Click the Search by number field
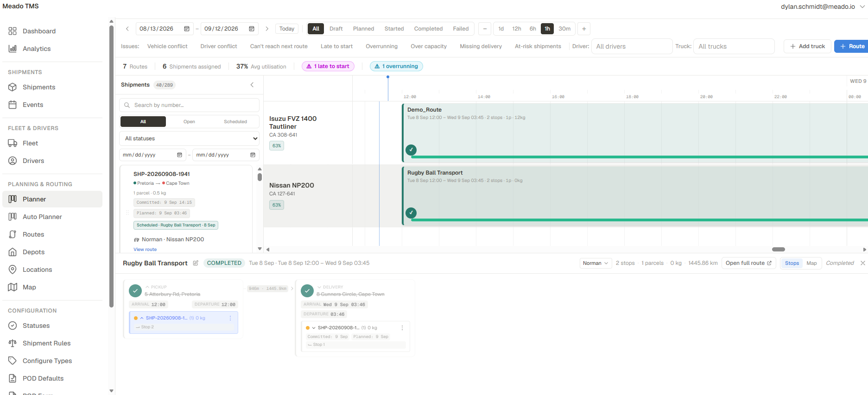Viewport: 868px width, 395px height. tap(189, 105)
